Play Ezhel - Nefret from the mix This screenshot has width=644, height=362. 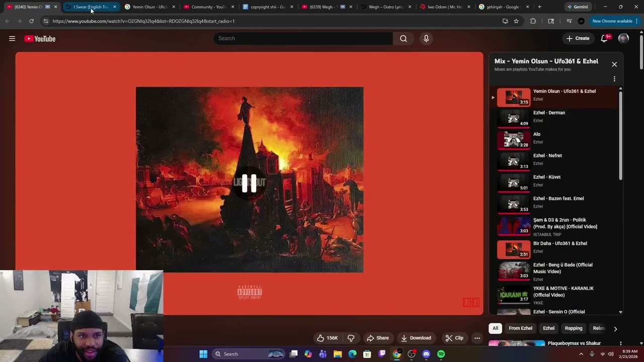[x=553, y=161]
